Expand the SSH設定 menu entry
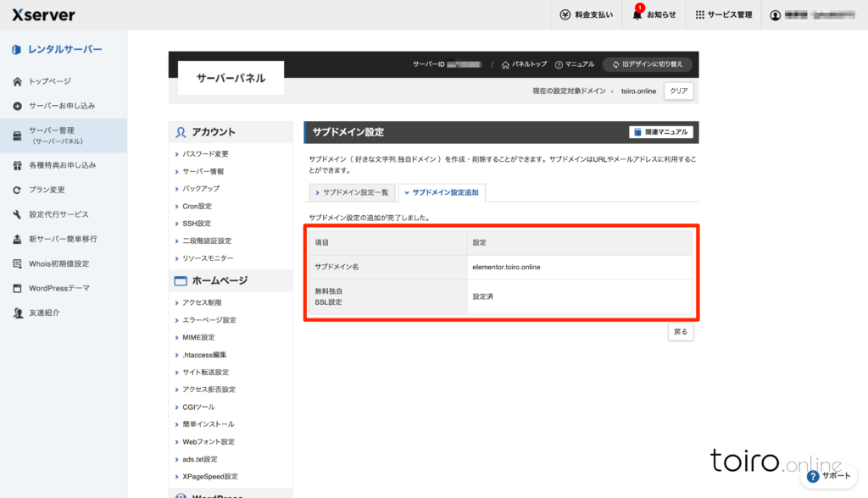This screenshot has height=498, width=868. coord(197,224)
